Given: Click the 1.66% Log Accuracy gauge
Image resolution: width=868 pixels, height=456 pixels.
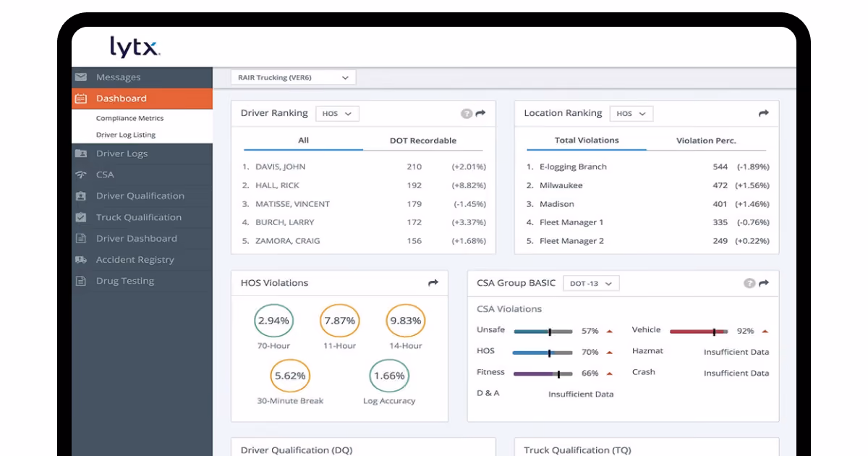Looking at the screenshot, I should [x=389, y=376].
